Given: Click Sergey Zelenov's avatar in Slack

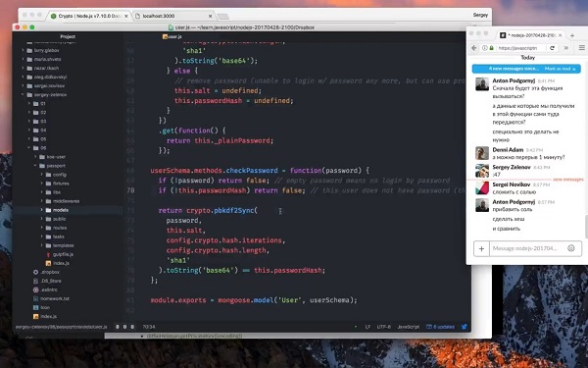Looking at the screenshot, I should pos(482,171).
